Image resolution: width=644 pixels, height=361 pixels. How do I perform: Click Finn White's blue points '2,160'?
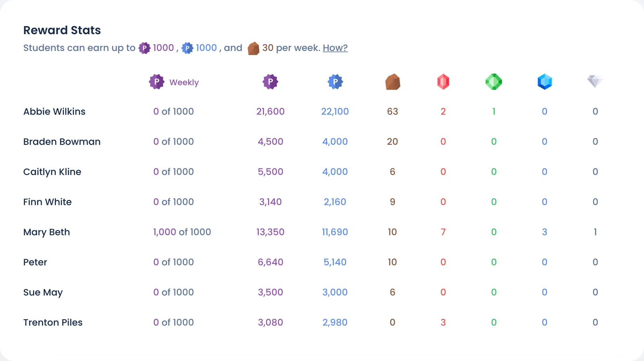[335, 202]
